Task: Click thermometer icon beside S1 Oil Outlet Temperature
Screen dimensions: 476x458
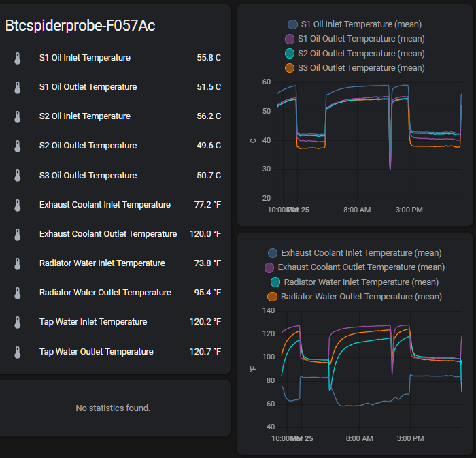Action: coord(18,88)
